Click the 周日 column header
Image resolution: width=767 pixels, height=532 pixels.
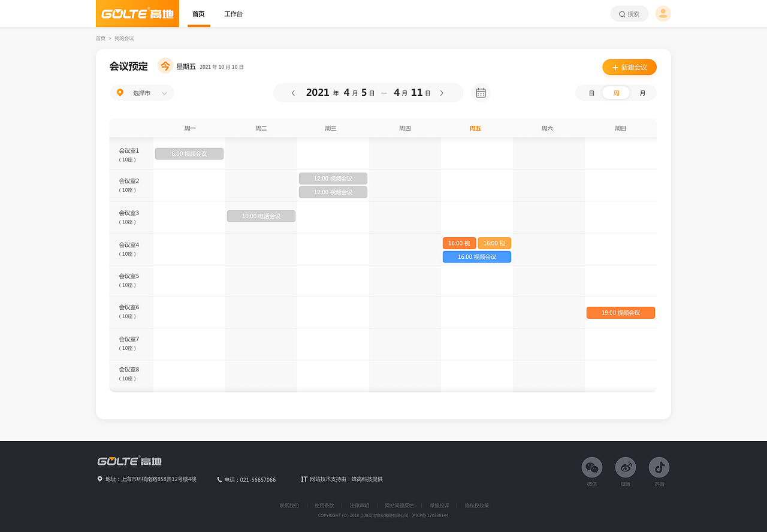pyautogui.click(x=620, y=128)
